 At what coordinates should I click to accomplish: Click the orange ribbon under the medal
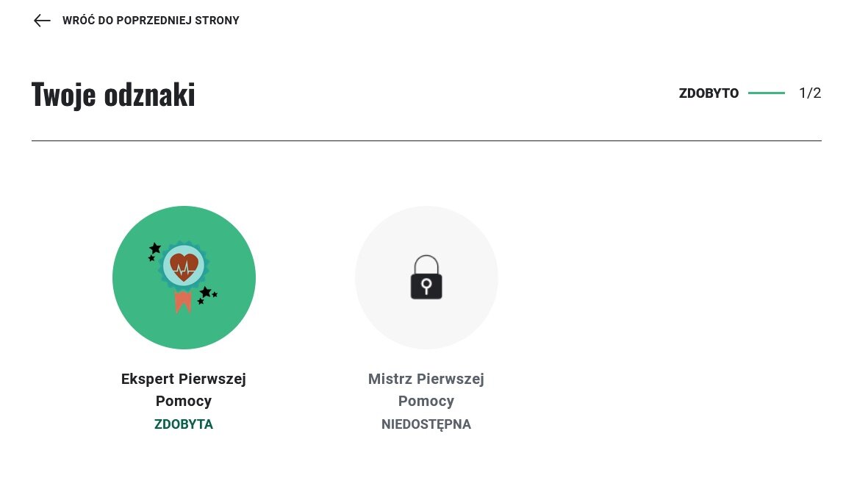tap(182, 302)
